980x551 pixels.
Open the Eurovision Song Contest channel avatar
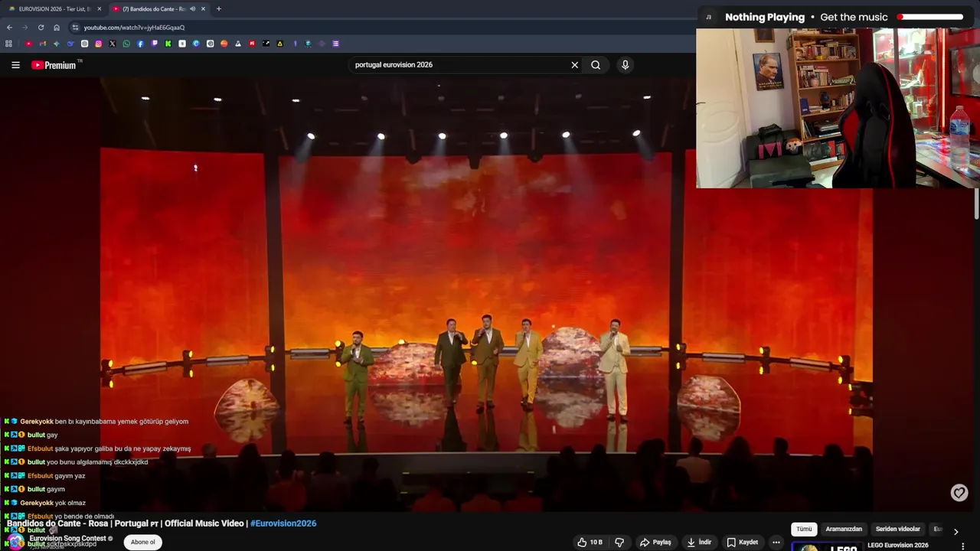click(16, 542)
